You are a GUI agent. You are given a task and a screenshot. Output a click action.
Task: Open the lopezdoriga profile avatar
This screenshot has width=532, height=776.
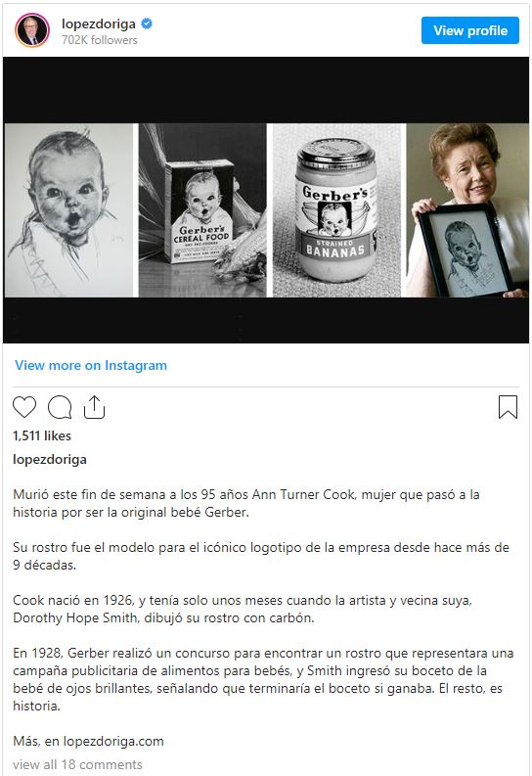(x=32, y=30)
